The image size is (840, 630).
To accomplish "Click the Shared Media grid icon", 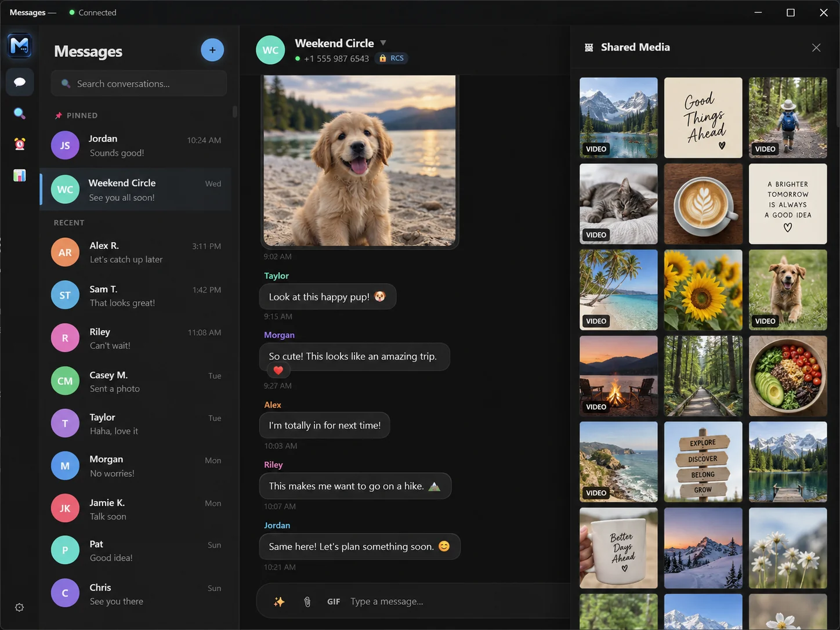I will point(589,48).
